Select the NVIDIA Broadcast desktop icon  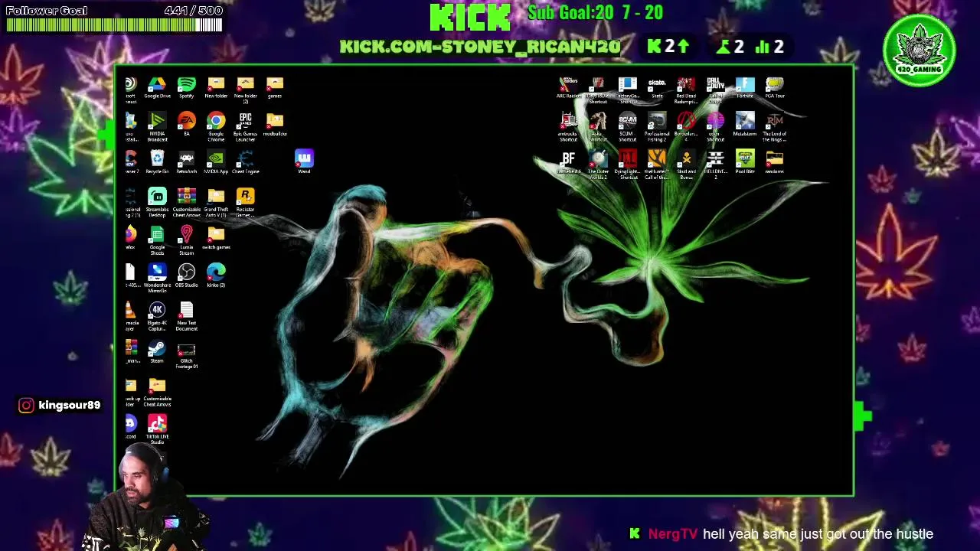(x=157, y=128)
